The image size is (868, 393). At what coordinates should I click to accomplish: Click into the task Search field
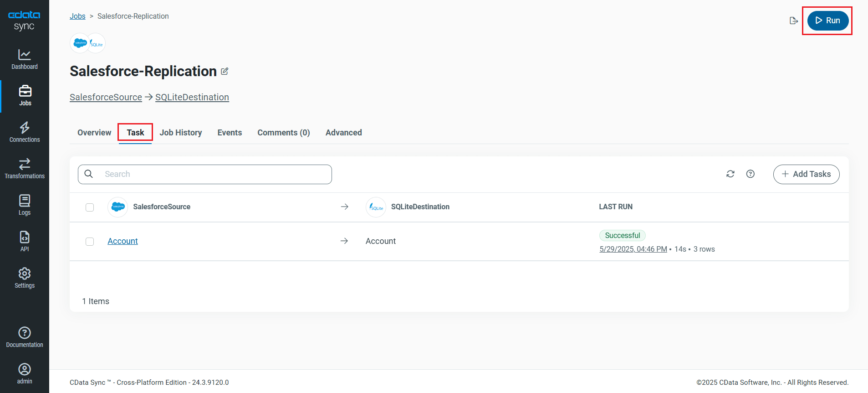(214, 174)
